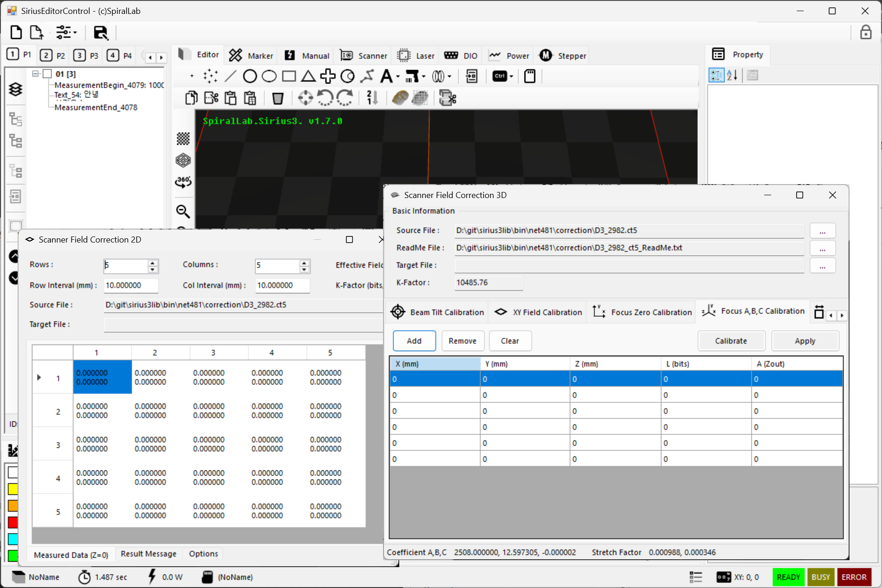The width and height of the screenshot is (882, 588).
Task: Click the Add button
Action: 414,341
